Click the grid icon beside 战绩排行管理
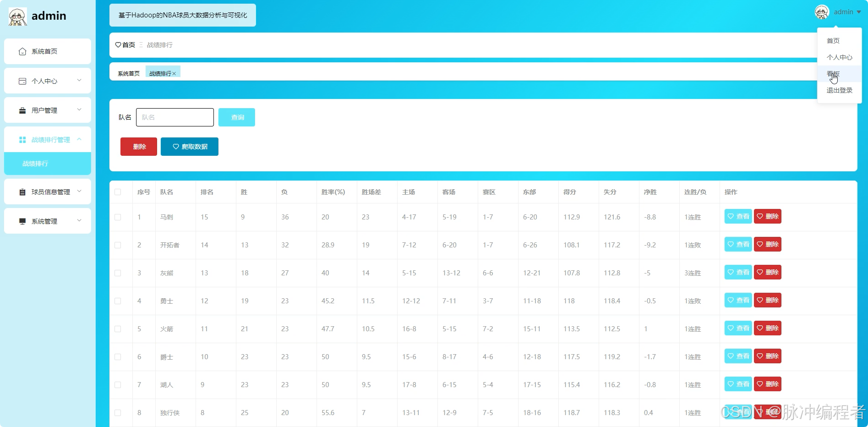The image size is (868, 427). tap(22, 140)
